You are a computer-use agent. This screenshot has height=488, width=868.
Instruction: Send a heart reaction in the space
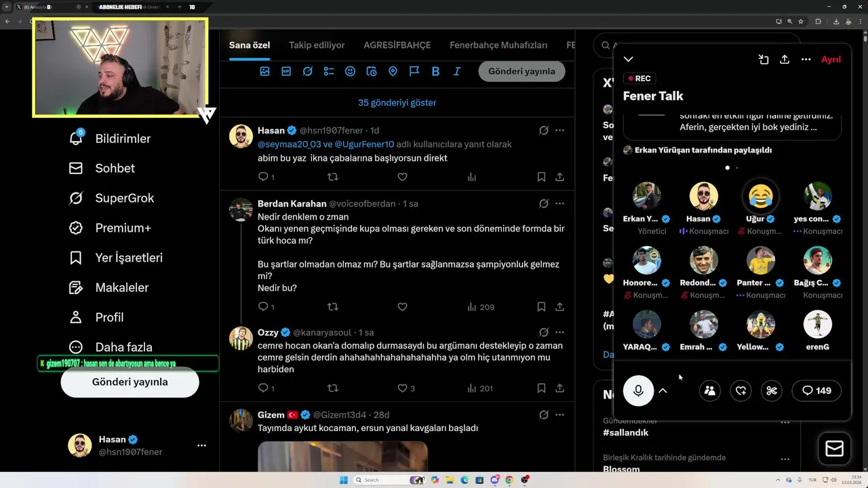pyautogui.click(x=741, y=390)
